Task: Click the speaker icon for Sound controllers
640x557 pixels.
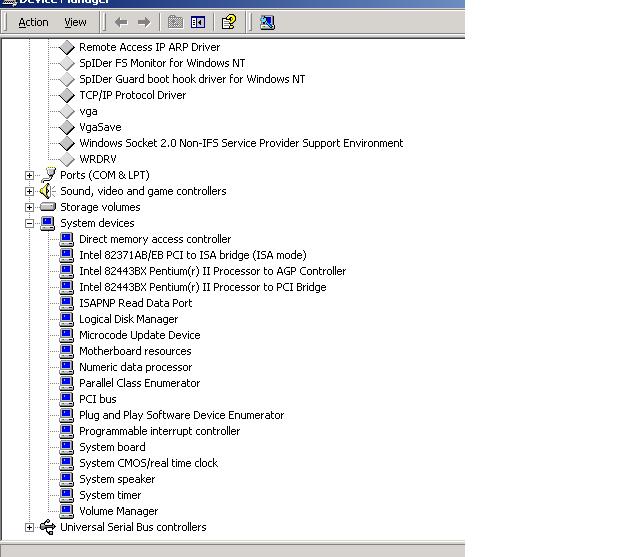Action: click(48, 191)
